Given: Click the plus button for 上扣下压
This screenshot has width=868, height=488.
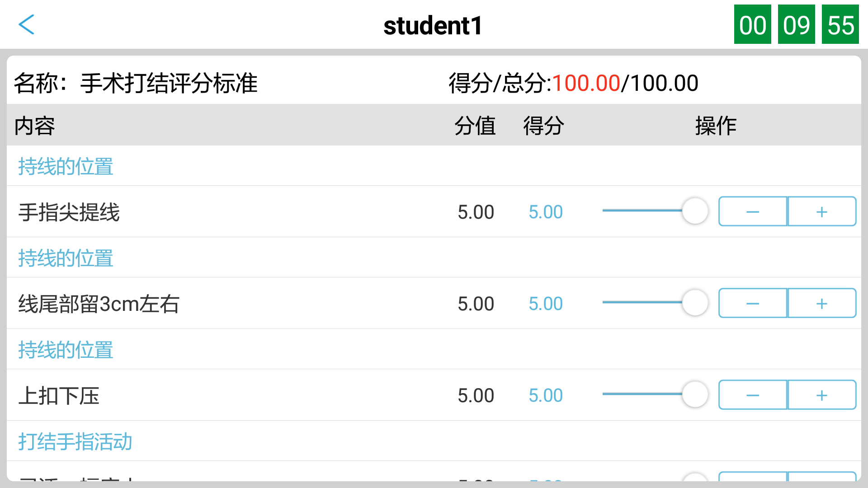Looking at the screenshot, I should pyautogui.click(x=821, y=394).
